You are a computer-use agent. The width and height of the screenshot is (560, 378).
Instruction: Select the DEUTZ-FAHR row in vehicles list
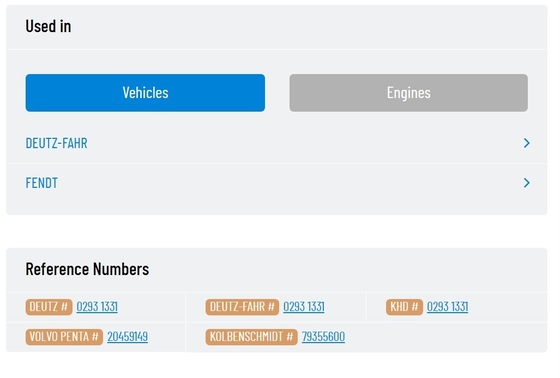coord(277,143)
